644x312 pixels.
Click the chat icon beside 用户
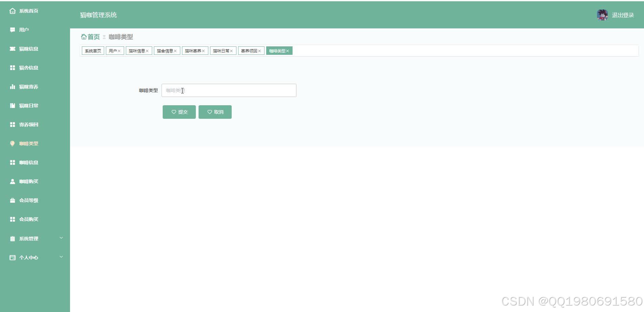[x=13, y=30]
